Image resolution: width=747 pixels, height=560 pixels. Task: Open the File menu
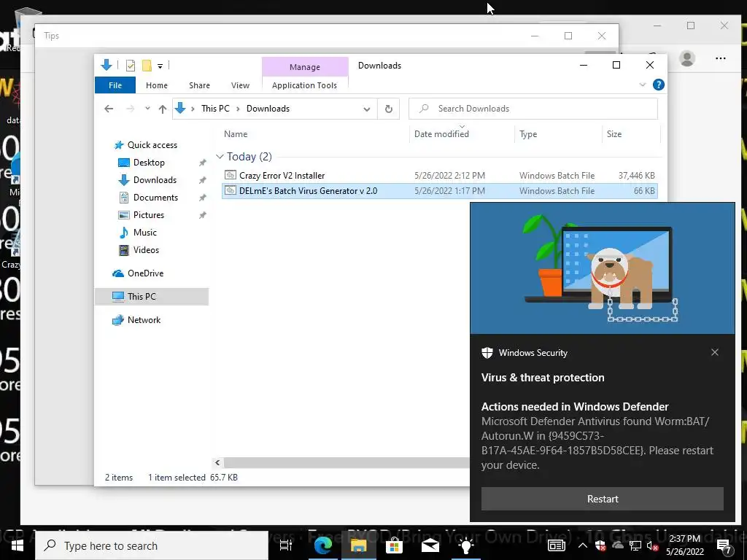pyautogui.click(x=115, y=85)
